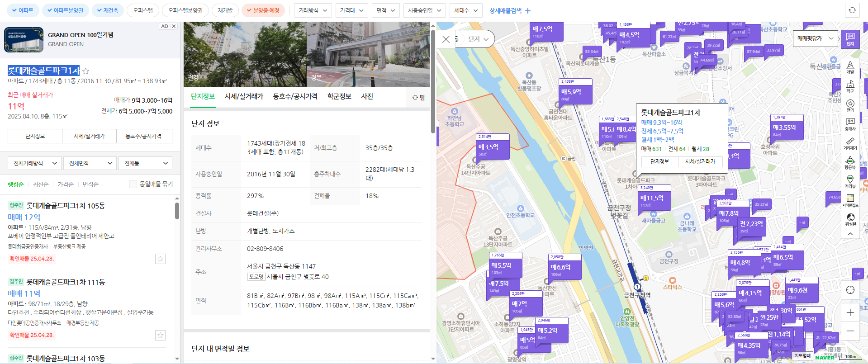Close the complex detail panel
This screenshot has height=364, width=868.
(x=446, y=39)
